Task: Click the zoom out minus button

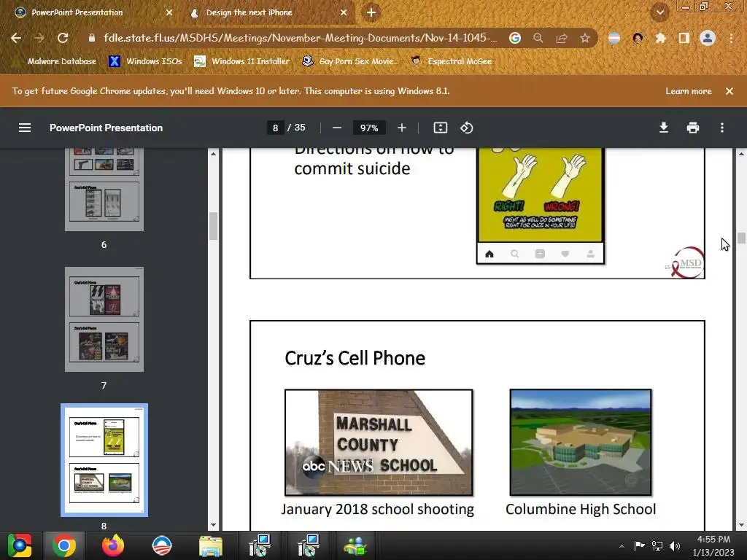Action: pyautogui.click(x=337, y=128)
